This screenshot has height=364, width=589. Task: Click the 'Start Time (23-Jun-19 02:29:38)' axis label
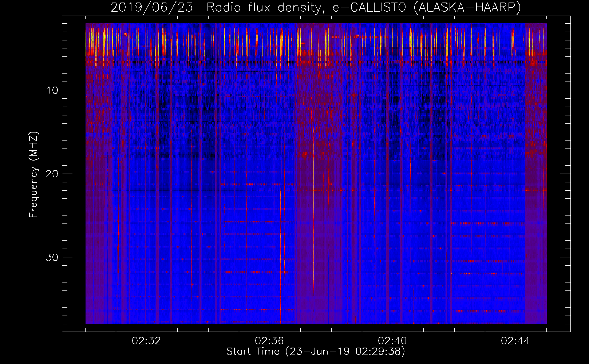tap(316, 352)
